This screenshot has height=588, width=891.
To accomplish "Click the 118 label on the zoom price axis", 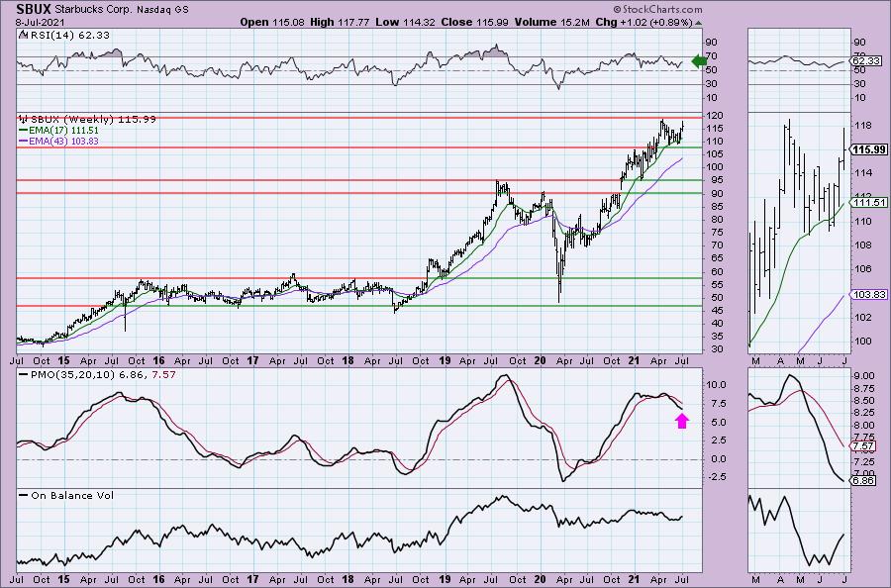I will tap(861, 126).
